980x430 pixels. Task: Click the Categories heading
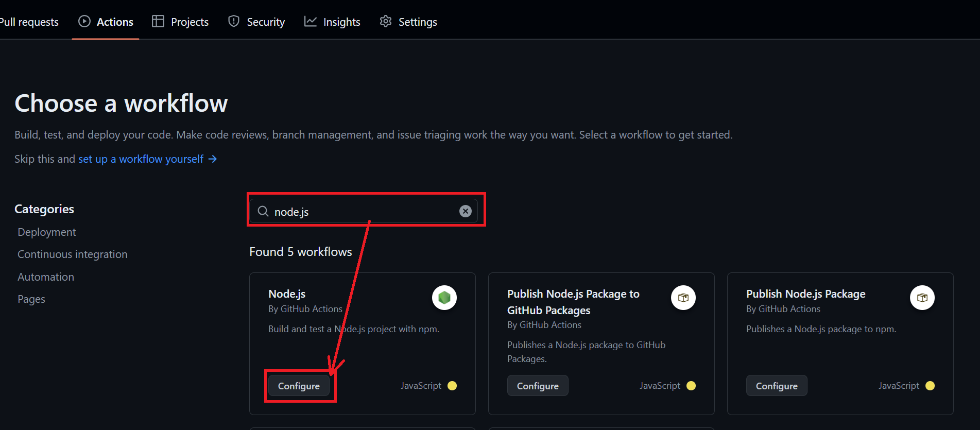coord(44,209)
